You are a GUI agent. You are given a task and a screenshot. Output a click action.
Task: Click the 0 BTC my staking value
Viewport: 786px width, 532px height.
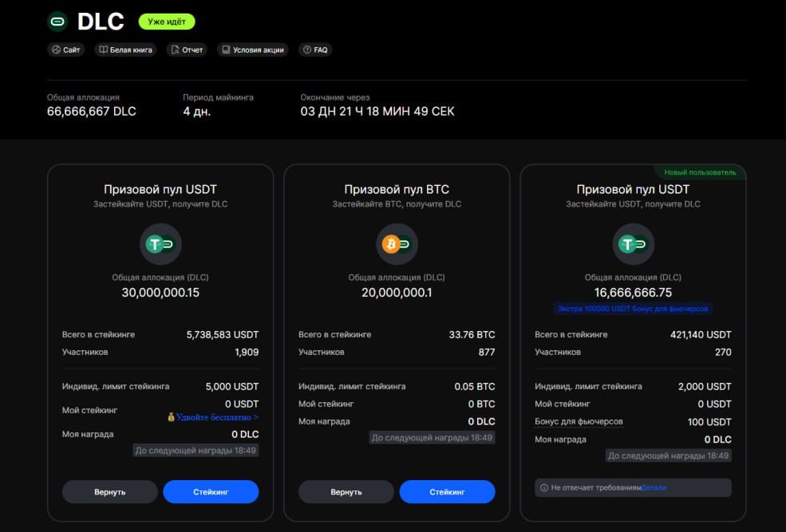[482, 404]
